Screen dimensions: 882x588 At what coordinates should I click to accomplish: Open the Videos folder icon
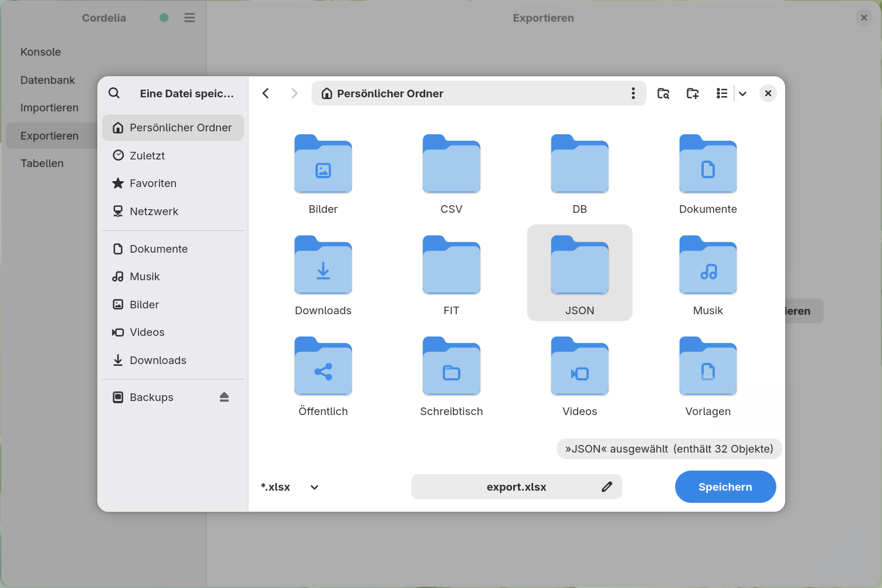point(580,376)
